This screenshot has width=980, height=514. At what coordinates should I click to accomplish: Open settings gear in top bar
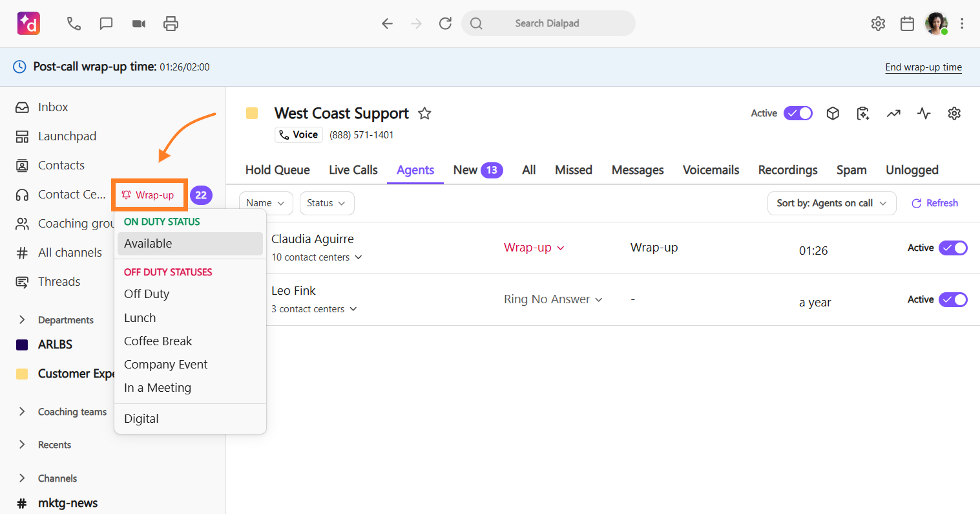(x=878, y=24)
